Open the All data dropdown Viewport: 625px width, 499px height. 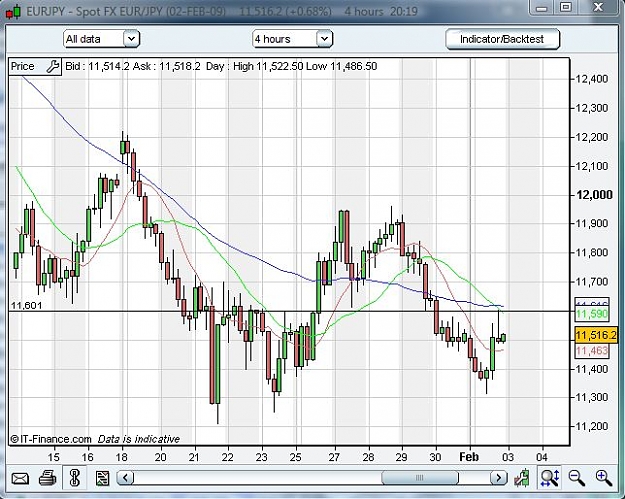coord(101,39)
